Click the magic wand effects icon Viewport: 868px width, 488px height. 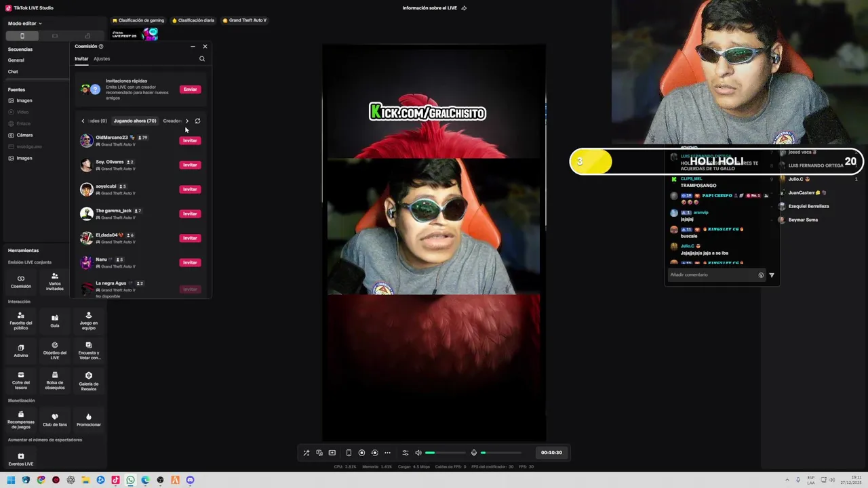point(306,453)
